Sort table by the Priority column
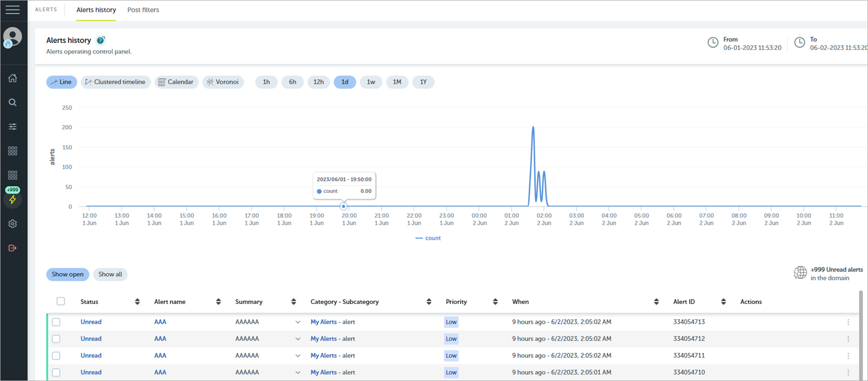The image size is (868, 381). pos(495,302)
